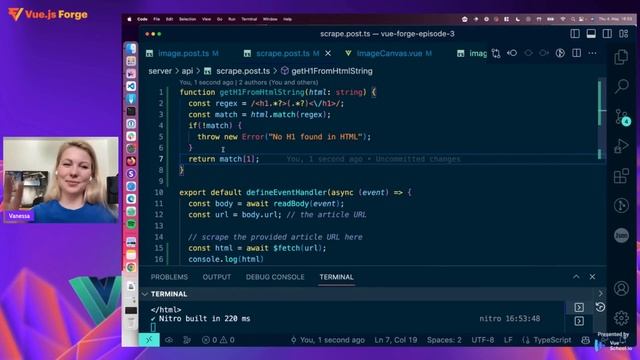
Task: Maximize panel with the up chevron
Action: pos(576,277)
